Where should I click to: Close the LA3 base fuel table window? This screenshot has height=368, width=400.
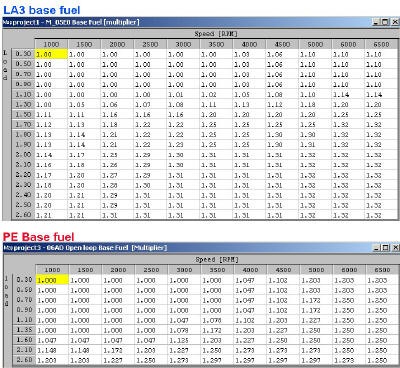point(395,22)
